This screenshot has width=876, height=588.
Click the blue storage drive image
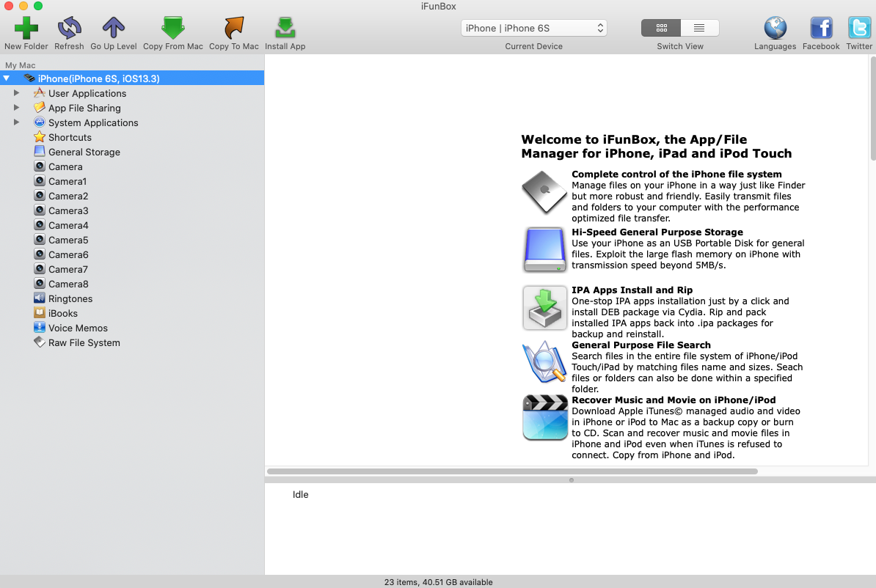pyautogui.click(x=544, y=249)
